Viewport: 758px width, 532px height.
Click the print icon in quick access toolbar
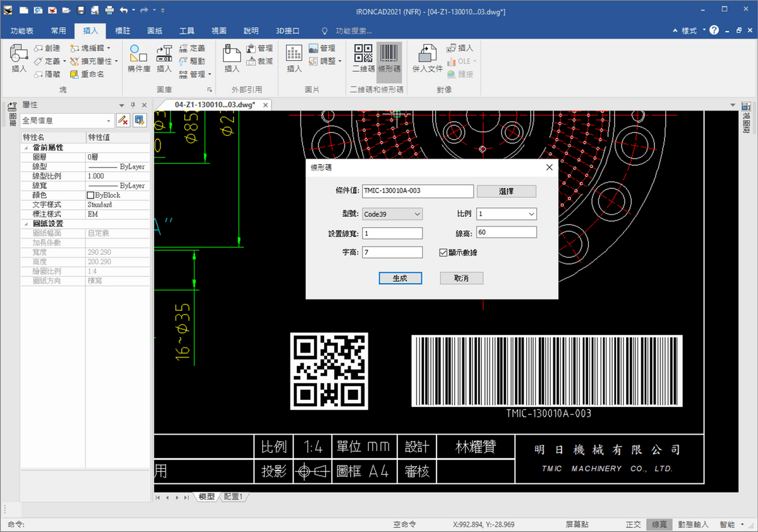click(109, 11)
